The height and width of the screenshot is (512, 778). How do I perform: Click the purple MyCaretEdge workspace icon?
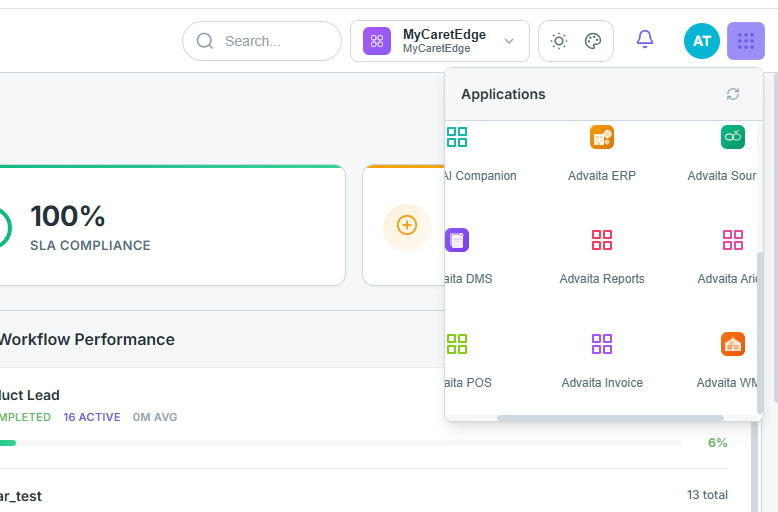377,41
